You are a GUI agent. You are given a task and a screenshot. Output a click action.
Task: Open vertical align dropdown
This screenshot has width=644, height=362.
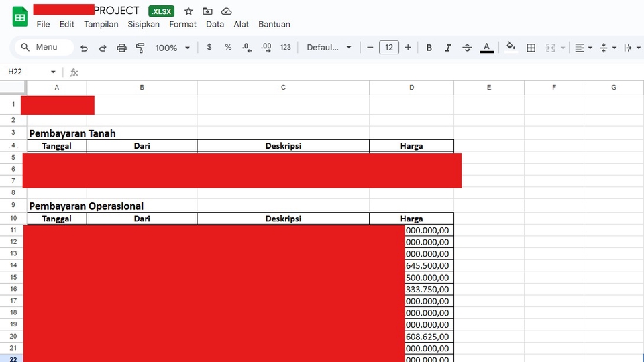[608, 48]
